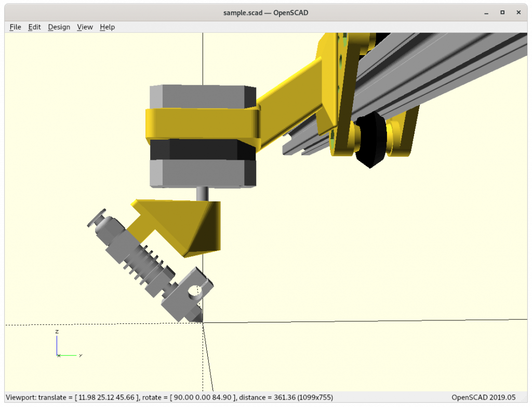Click the sample.scad — OpenSCAD title bar text
532x407 pixels.
(x=265, y=13)
